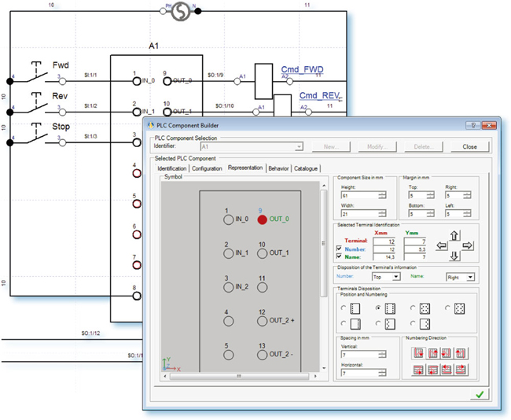Select second Numbering Direction icon in bottom row
Viewport: 511px width, 420px height.
[432, 370]
